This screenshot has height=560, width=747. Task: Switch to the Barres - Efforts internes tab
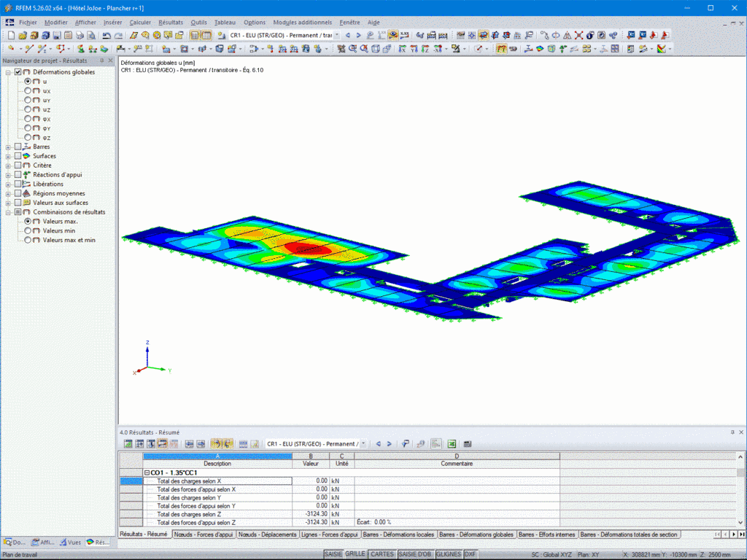546,534
